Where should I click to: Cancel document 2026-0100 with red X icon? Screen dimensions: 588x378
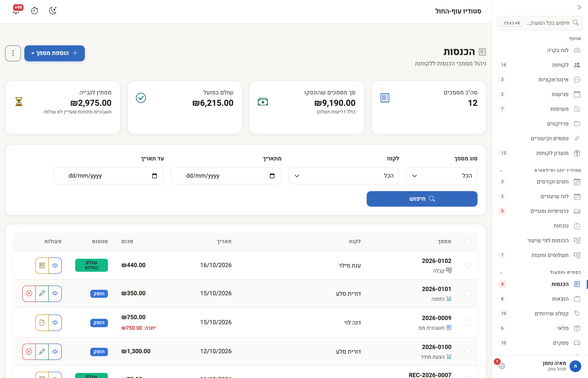(29, 352)
